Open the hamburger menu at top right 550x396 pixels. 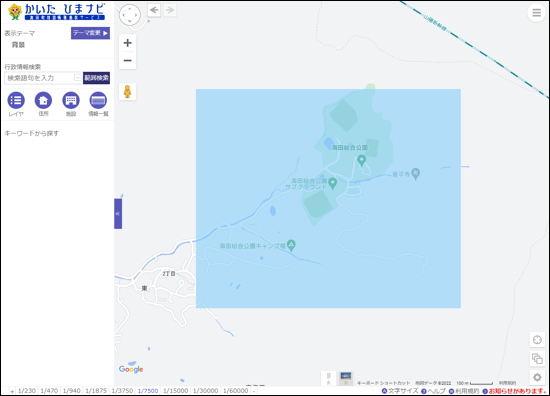pyautogui.click(x=536, y=13)
